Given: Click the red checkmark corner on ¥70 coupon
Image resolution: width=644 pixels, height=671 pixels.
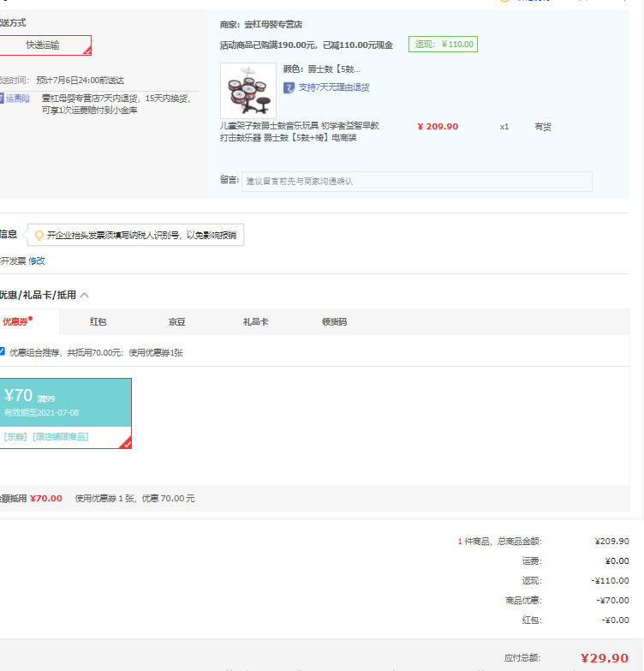Looking at the screenshot, I should coord(126,442).
